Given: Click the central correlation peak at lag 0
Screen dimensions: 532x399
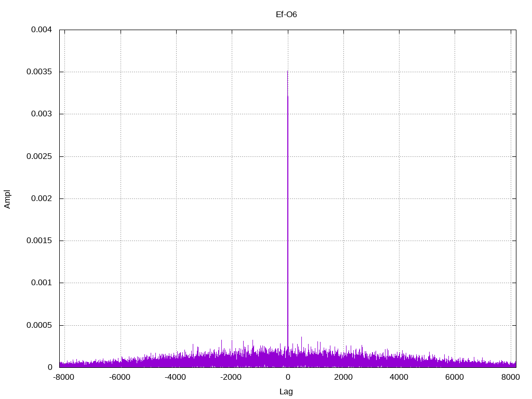Looking at the screenshot, I should click(288, 219).
